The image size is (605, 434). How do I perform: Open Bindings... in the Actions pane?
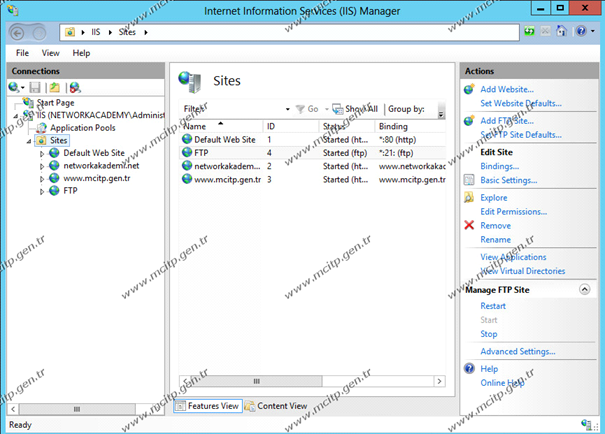(500, 166)
